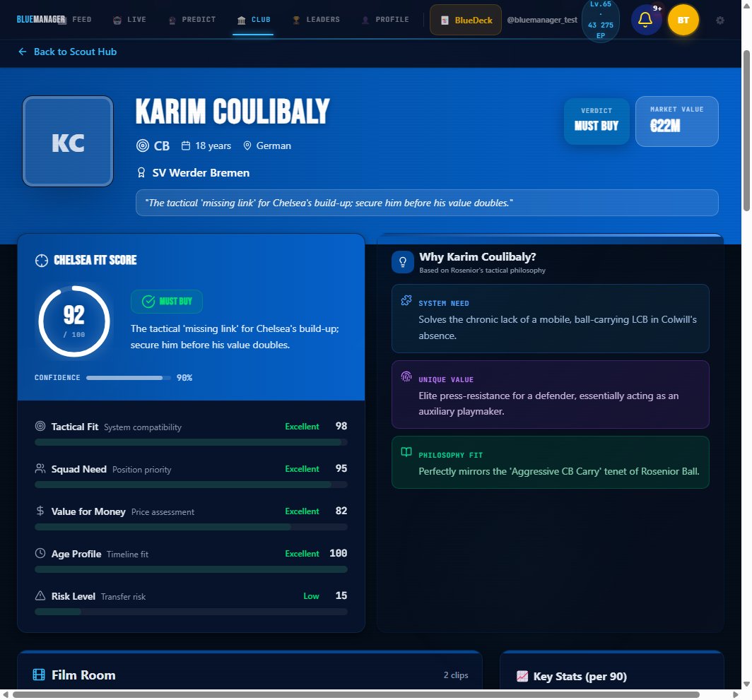The height and width of the screenshot is (700, 752).
Task: Open the BlueManager home logo
Action: (x=41, y=20)
